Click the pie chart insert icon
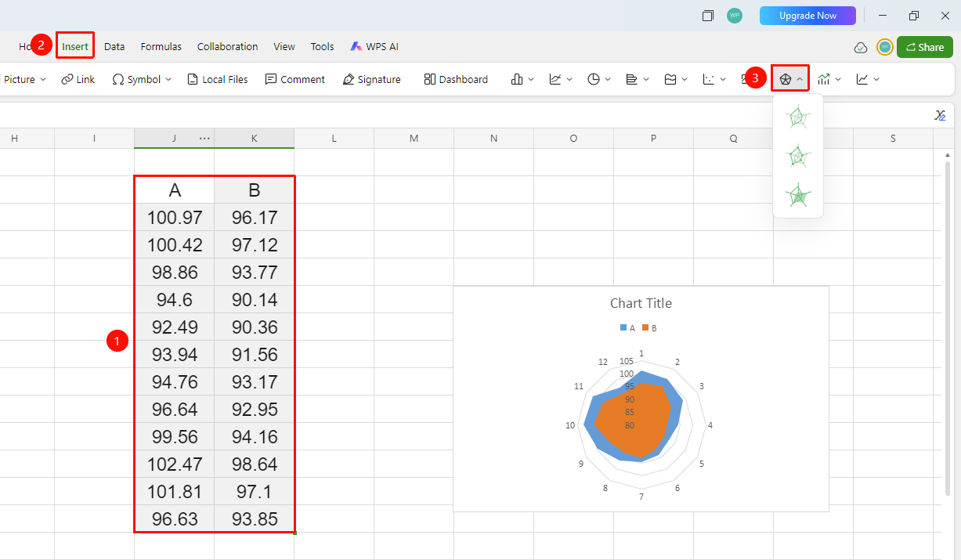Viewport: 961px width, 560px height. pos(594,79)
